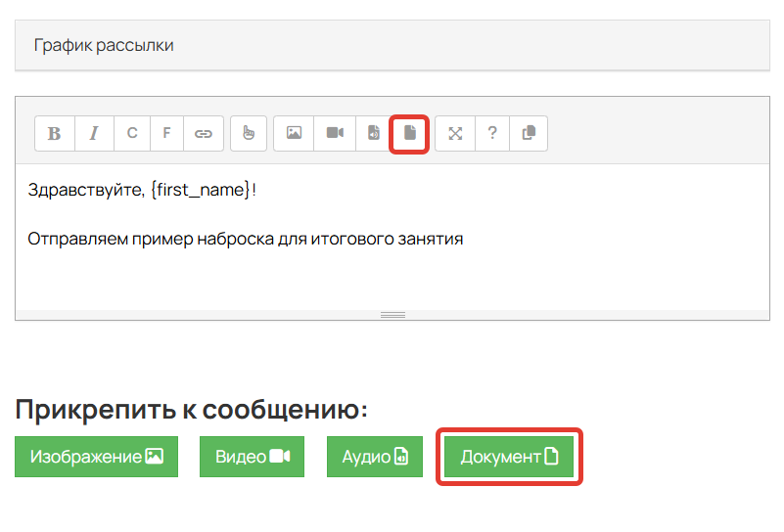Click the editor resize handle at bottom
Image resolution: width=784 pixels, height=532 pixels.
pyautogui.click(x=393, y=315)
